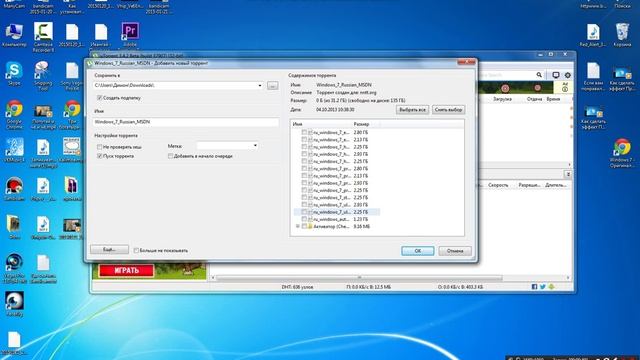Click the Разреше… column header
Screen dimensions: 640x360
click(529, 185)
